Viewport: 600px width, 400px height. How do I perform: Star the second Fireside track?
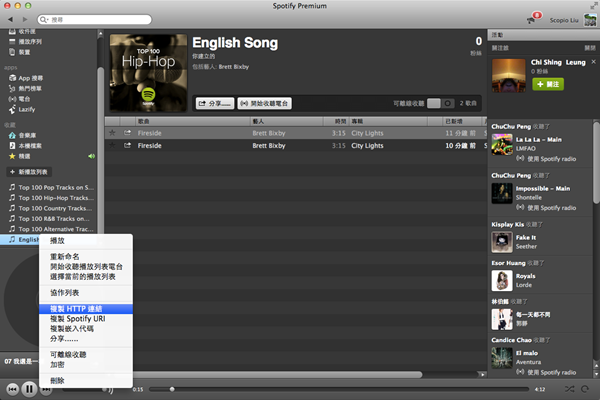coord(112,145)
